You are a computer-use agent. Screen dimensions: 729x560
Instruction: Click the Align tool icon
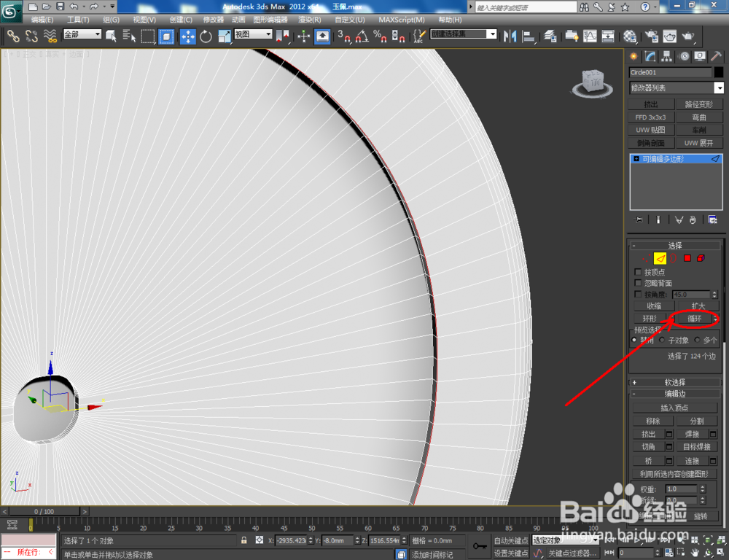click(x=528, y=36)
